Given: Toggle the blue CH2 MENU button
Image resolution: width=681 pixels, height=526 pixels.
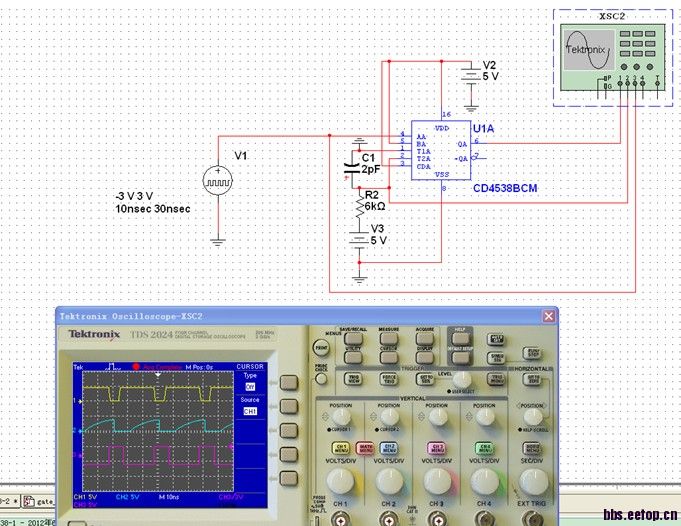Looking at the screenshot, I should click(x=389, y=448).
